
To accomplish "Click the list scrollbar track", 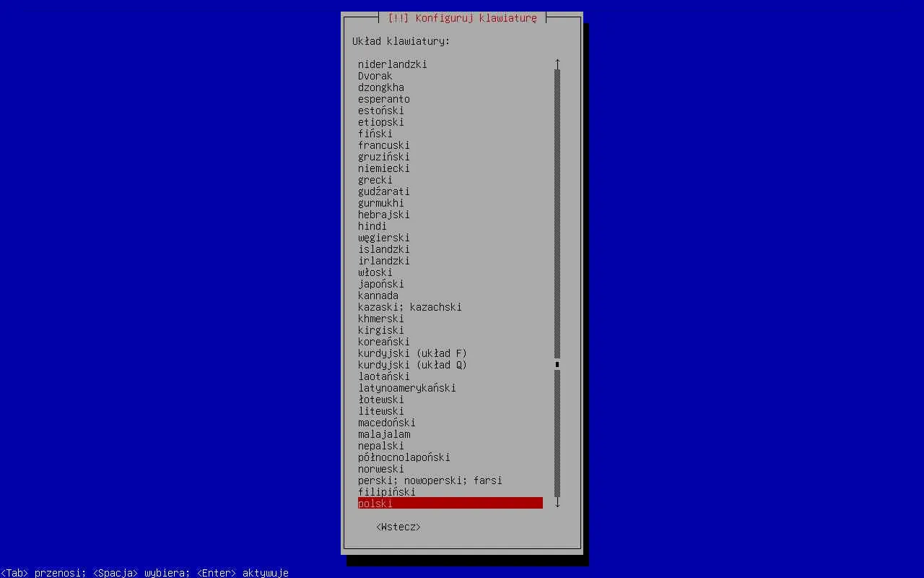I will (x=557, y=284).
